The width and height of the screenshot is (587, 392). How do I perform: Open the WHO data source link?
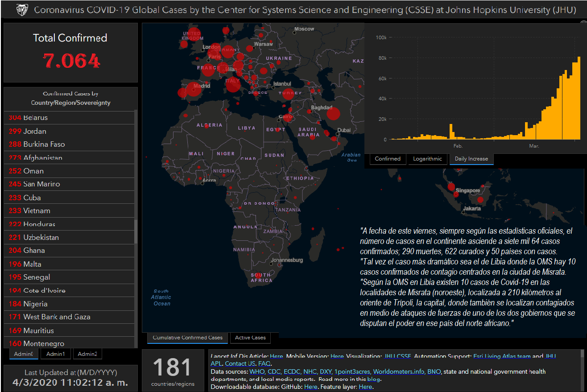click(257, 371)
